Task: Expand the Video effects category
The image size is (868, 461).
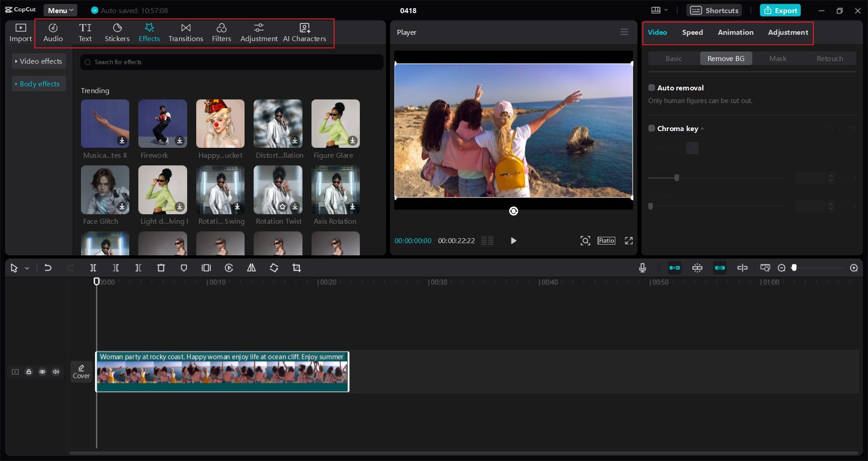Action: [x=38, y=61]
